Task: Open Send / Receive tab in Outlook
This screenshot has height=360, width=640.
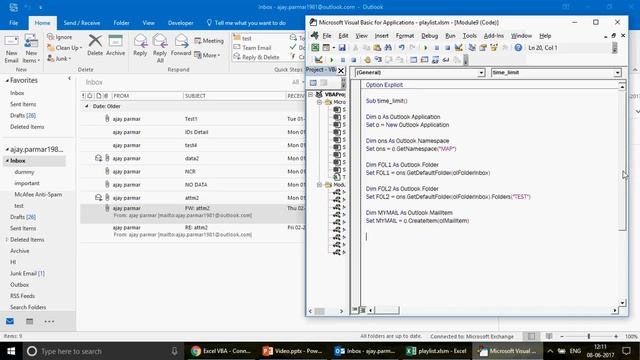Action: pos(82,23)
